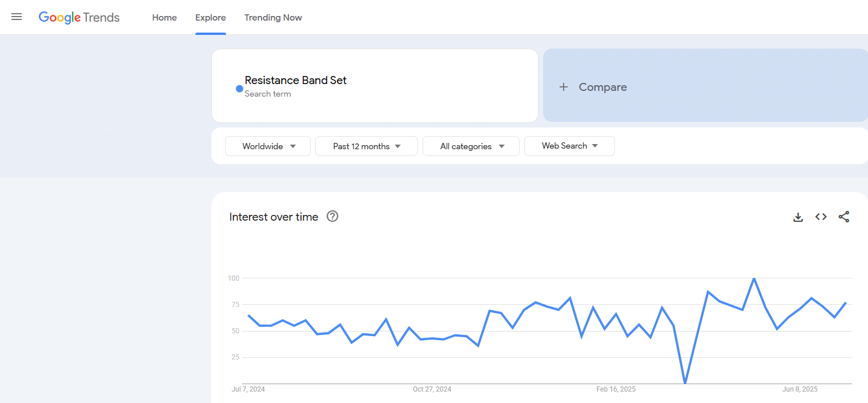Screen dimensions: 868x403
Task: Open the Trending Now page
Action: 273,18
